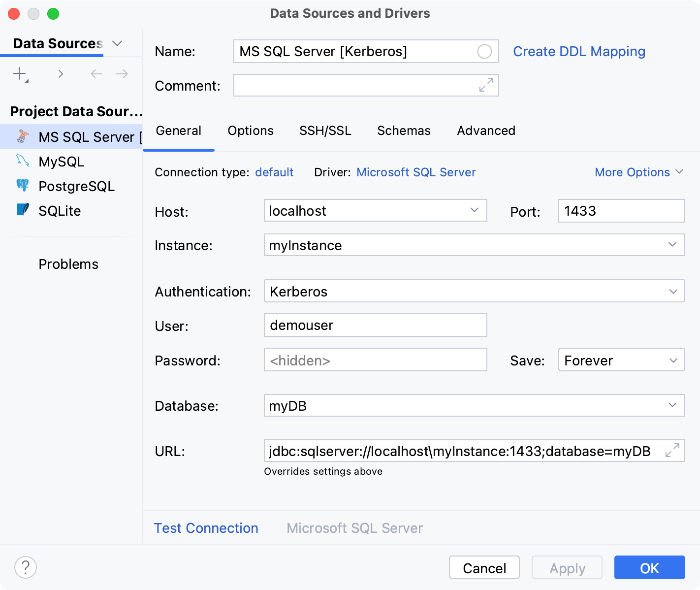Image resolution: width=700 pixels, height=590 pixels.
Task: Click the MySQL dolphin icon in sidebar
Action: pos(22,161)
